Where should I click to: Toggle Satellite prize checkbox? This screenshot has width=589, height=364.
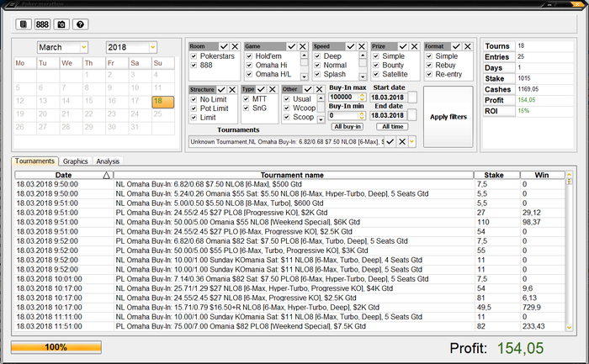[x=376, y=74]
